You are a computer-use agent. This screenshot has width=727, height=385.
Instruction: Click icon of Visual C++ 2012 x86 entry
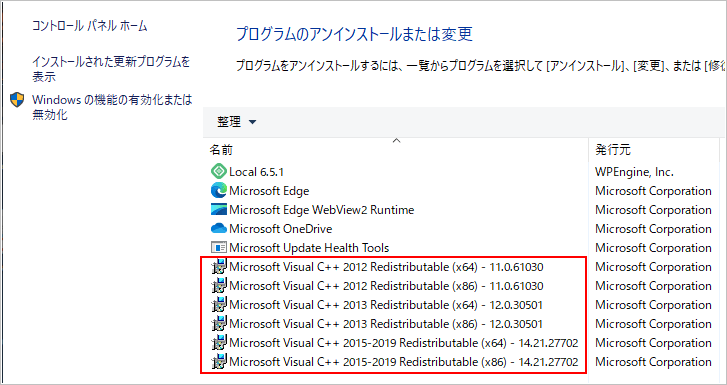pos(218,286)
